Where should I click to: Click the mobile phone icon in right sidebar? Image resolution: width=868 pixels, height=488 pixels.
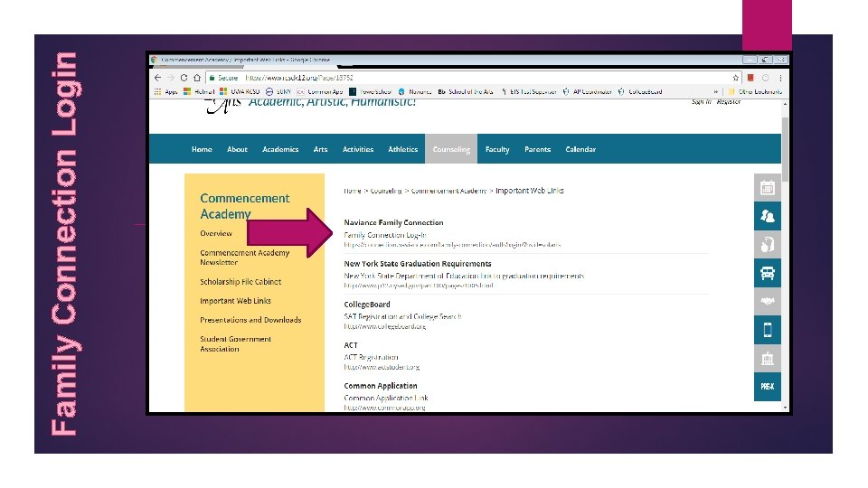(x=768, y=331)
